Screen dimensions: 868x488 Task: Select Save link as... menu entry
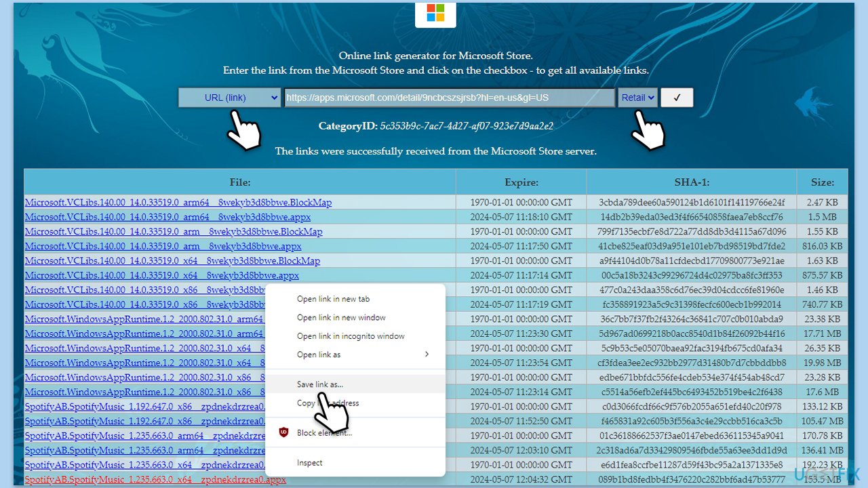(x=355, y=384)
